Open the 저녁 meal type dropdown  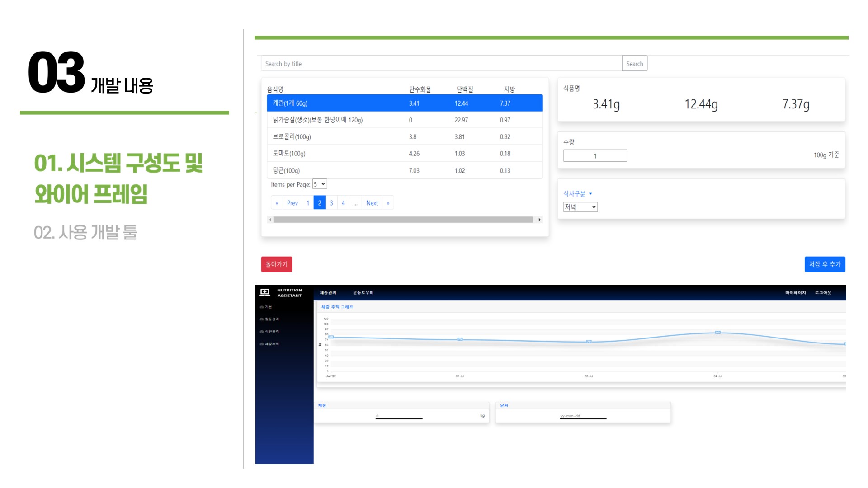(580, 207)
